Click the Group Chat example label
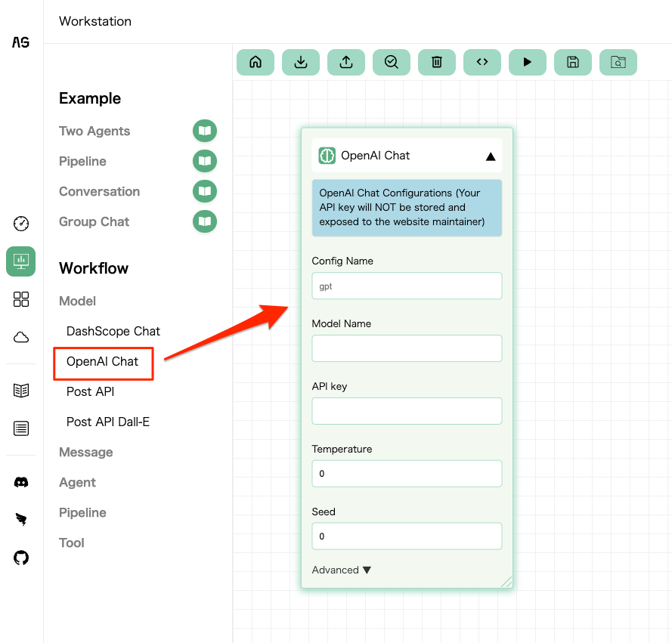 coord(94,221)
